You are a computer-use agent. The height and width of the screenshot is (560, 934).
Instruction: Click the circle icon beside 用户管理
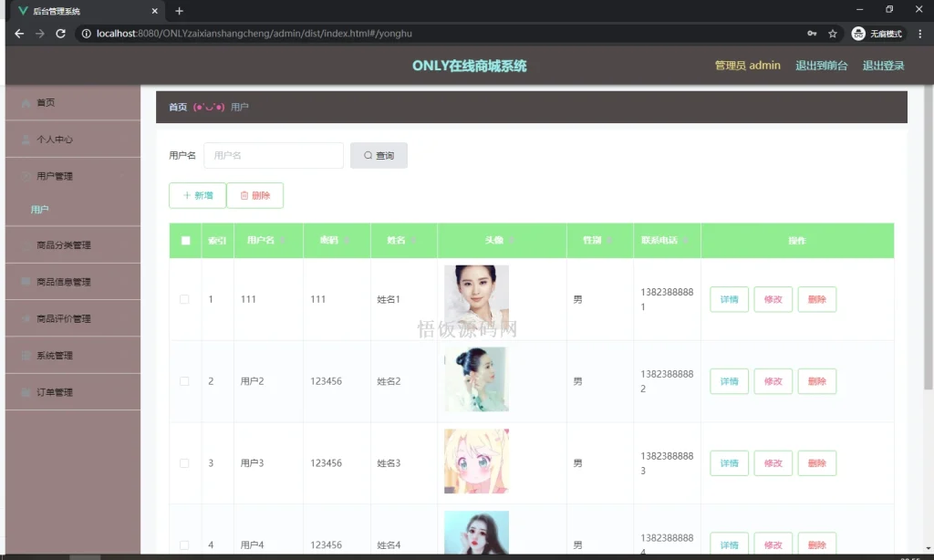26,175
